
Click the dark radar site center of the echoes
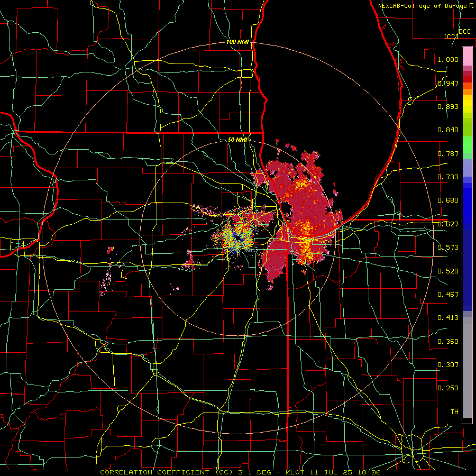237,239
